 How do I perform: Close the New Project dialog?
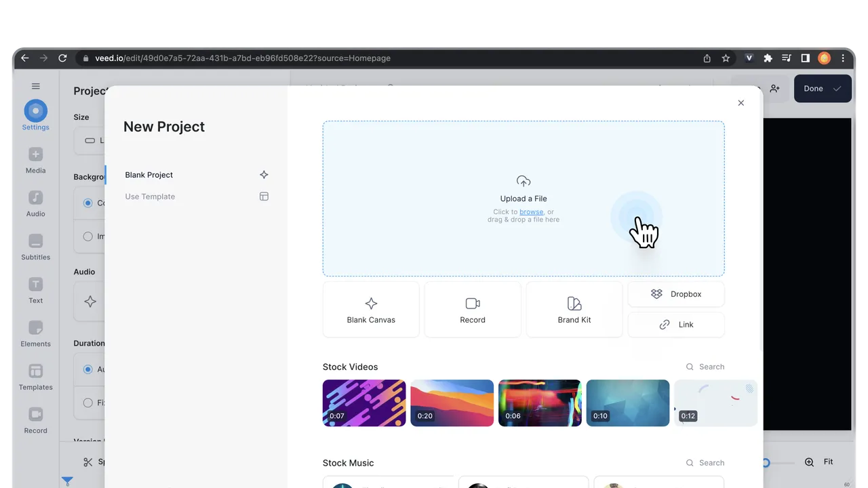pyautogui.click(x=741, y=103)
